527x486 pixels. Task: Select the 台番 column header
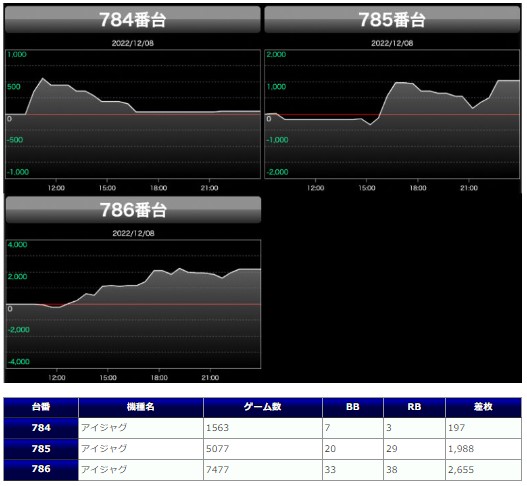coord(41,407)
